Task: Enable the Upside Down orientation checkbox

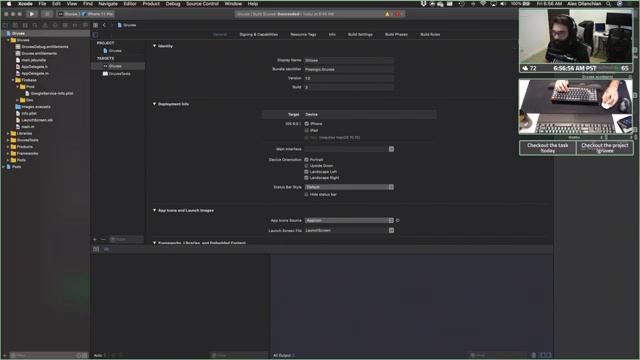Action: click(307, 166)
